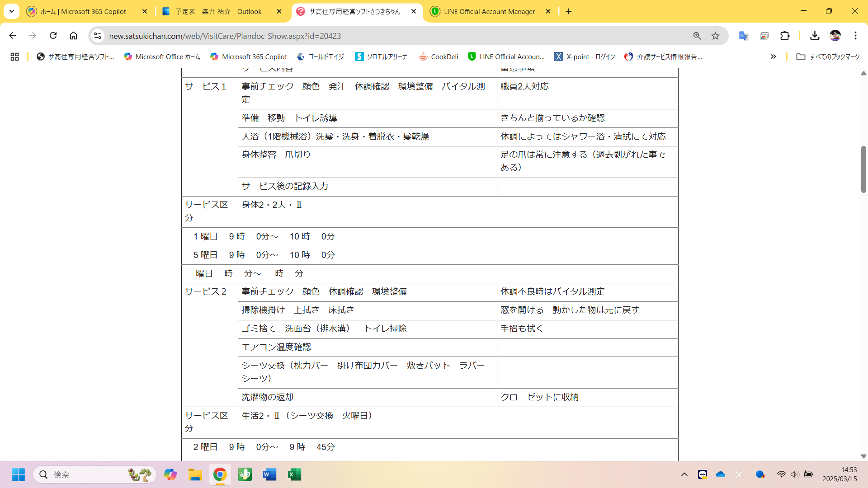This screenshot has height=488, width=868.
Task: Open the Chrome downloads icon
Action: coord(815,36)
